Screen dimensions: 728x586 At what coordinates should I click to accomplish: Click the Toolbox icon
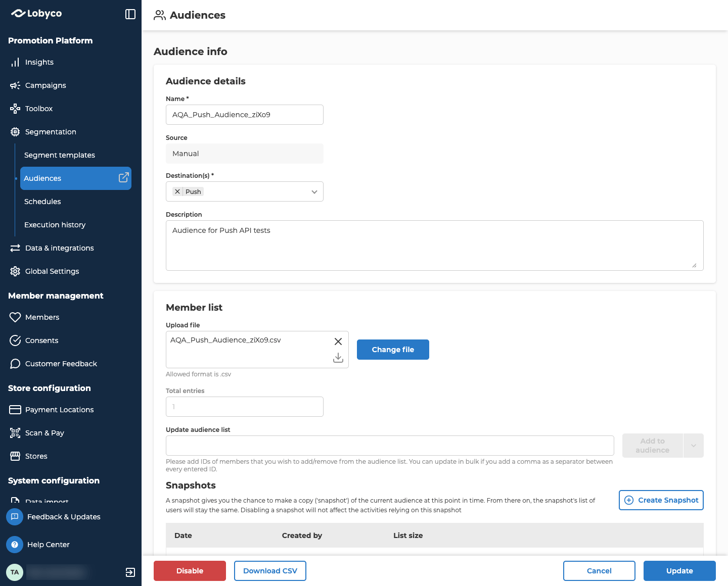pyautogui.click(x=15, y=109)
